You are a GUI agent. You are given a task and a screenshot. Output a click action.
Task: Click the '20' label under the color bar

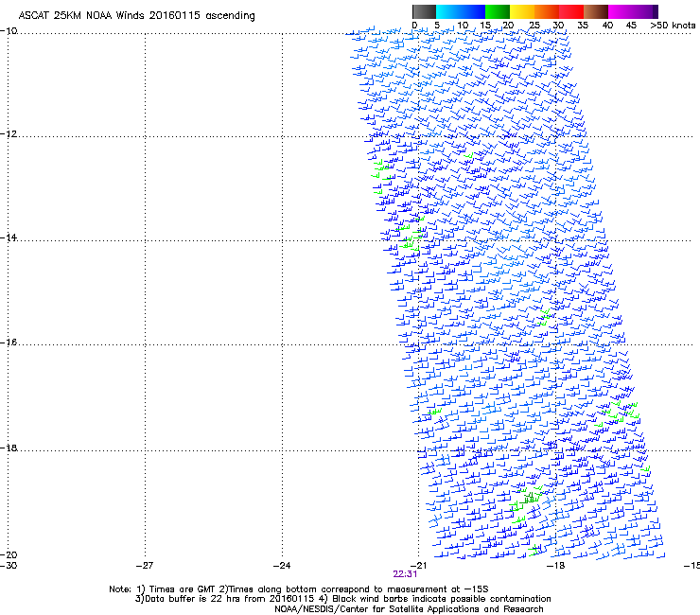[x=509, y=26]
